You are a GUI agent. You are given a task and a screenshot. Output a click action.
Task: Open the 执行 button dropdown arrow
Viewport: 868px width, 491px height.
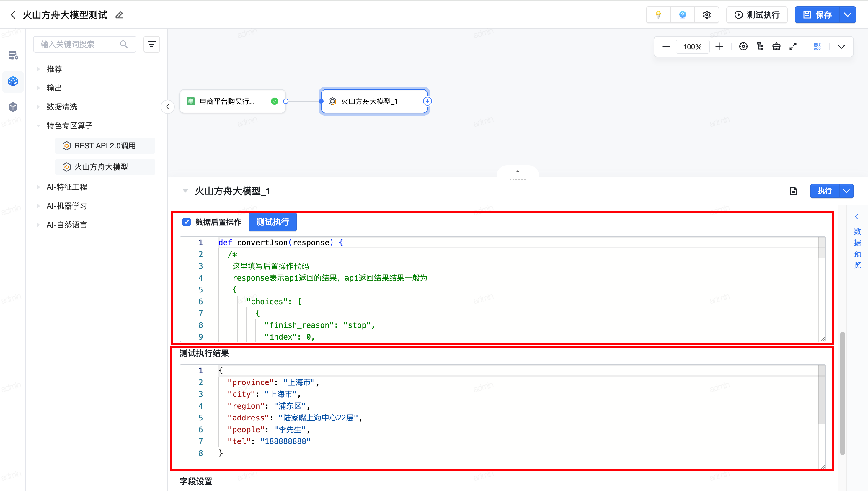(x=846, y=191)
